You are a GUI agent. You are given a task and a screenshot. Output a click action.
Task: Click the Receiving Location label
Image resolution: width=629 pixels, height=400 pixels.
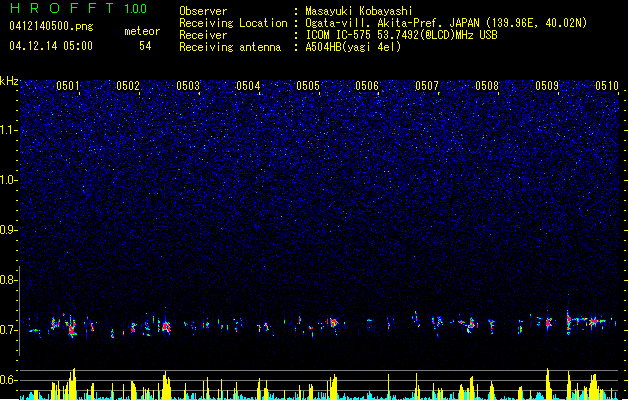click(233, 23)
